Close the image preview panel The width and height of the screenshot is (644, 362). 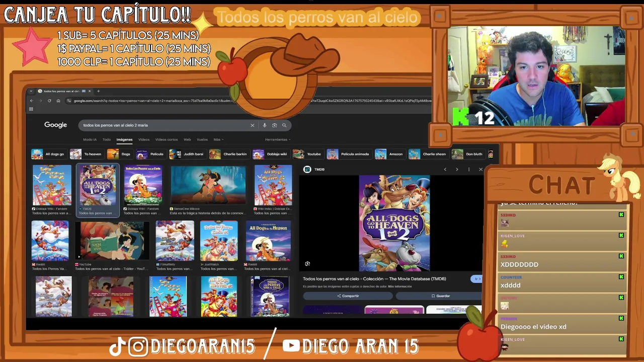480,169
